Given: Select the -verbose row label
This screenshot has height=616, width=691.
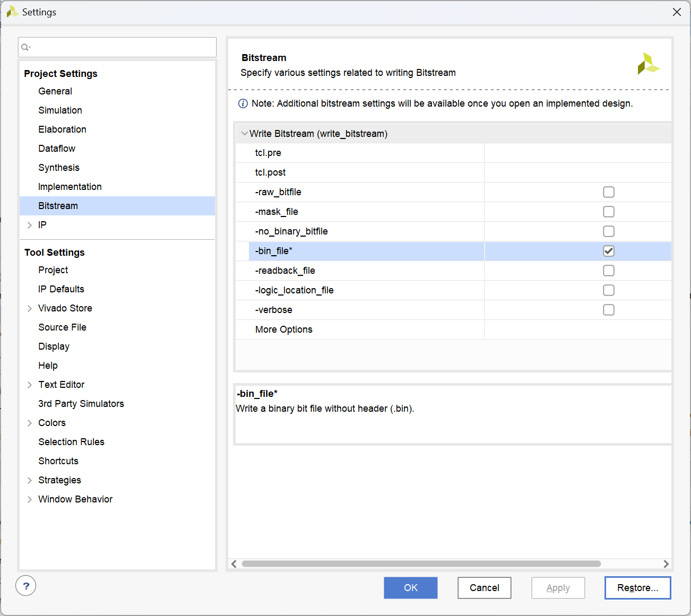Looking at the screenshot, I should (273, 310).
